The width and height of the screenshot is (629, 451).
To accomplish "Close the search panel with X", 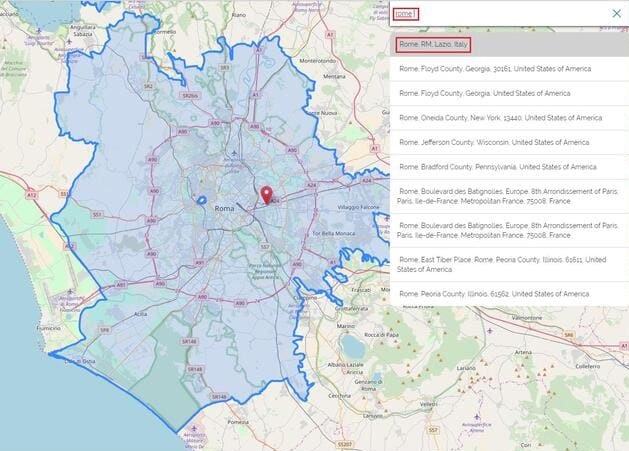I will tap(616, 13).
